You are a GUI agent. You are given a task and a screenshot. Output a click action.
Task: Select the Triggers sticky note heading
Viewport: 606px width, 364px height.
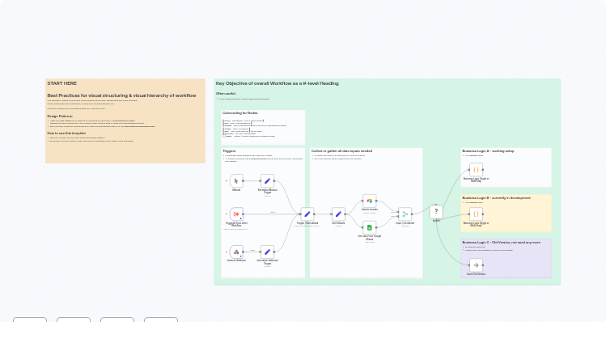[229, 150]
